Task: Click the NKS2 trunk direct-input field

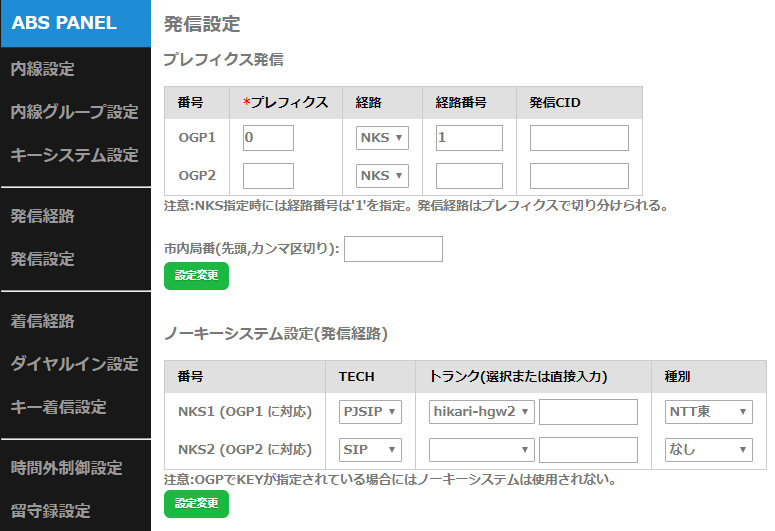Action: [588, 450]
